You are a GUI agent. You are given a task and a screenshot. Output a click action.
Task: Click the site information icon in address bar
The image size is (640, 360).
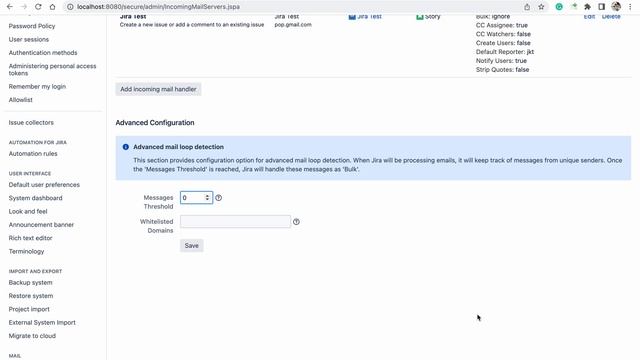70,7
